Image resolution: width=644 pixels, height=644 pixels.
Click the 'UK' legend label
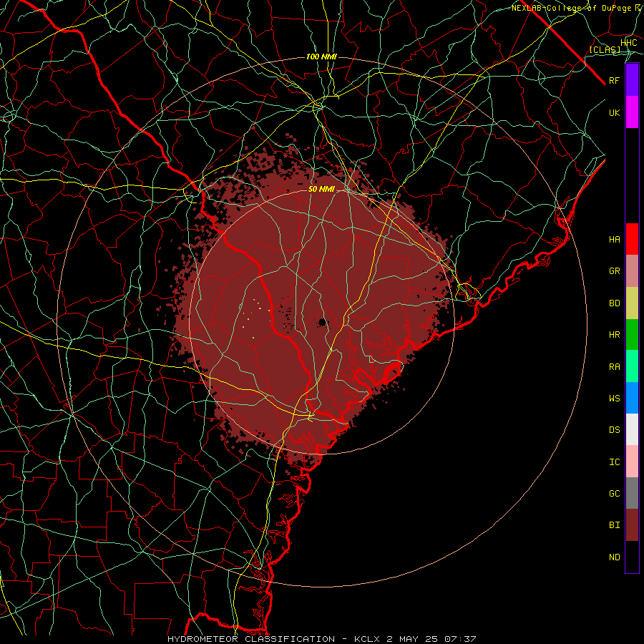coord(615,112)
